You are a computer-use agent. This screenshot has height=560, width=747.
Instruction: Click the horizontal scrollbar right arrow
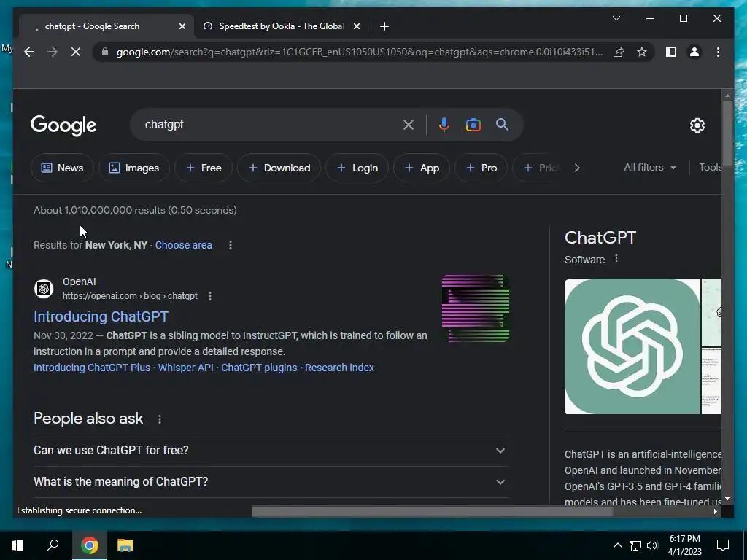click(715, 511)
